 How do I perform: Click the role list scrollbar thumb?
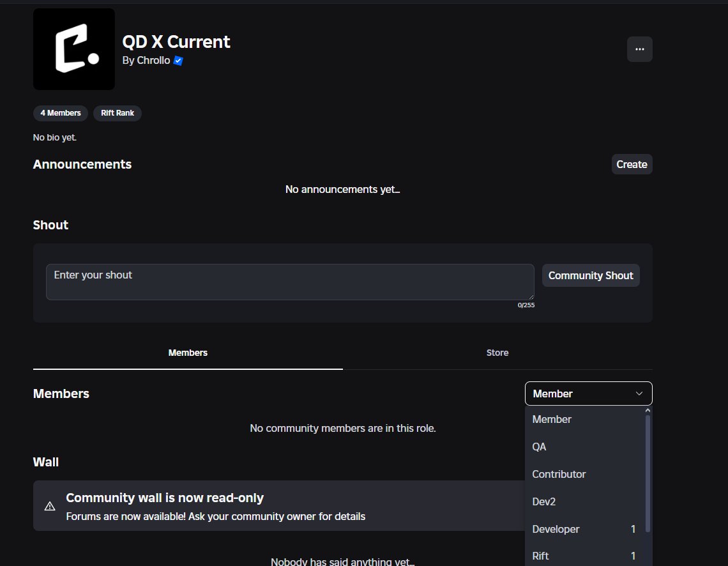648,473
